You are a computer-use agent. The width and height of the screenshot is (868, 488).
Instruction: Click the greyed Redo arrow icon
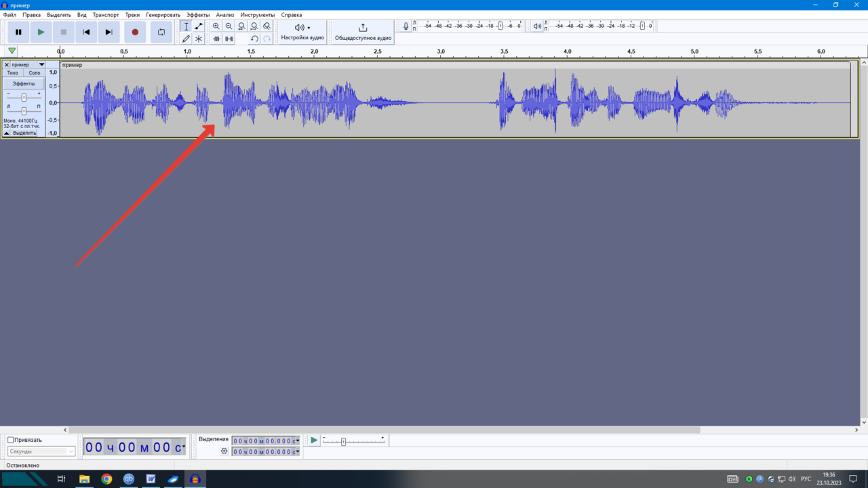267,39
